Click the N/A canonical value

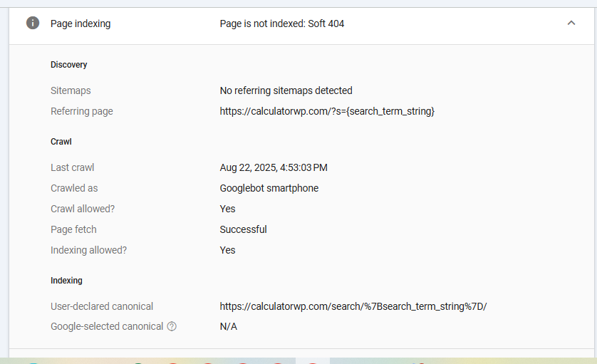tap(229, 326)
